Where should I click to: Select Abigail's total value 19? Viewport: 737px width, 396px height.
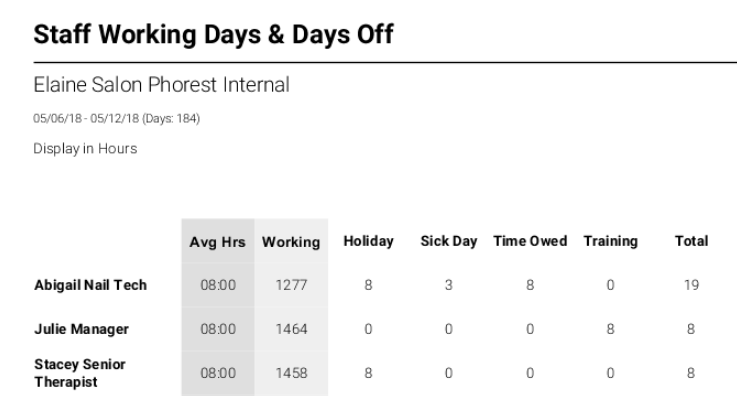point(691,285)
